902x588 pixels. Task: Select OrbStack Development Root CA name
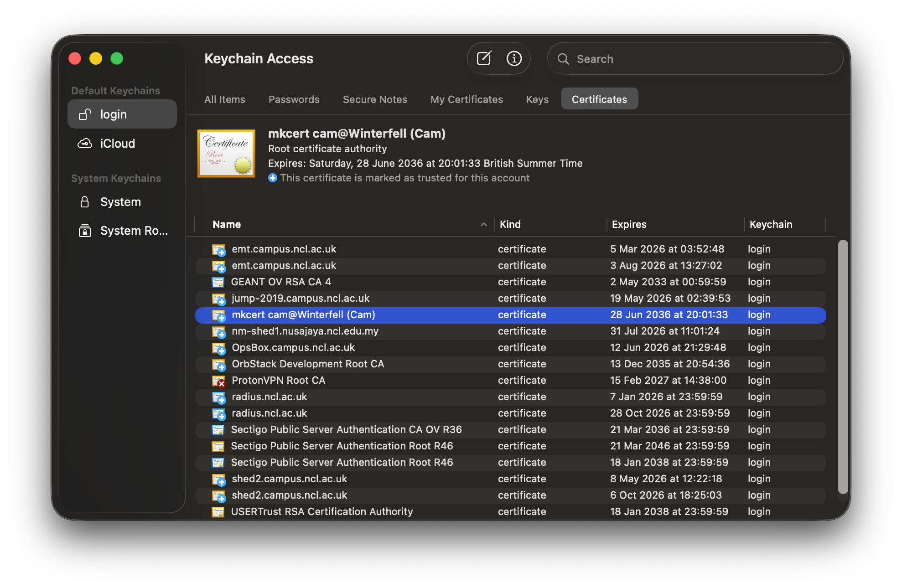(308, 364)
